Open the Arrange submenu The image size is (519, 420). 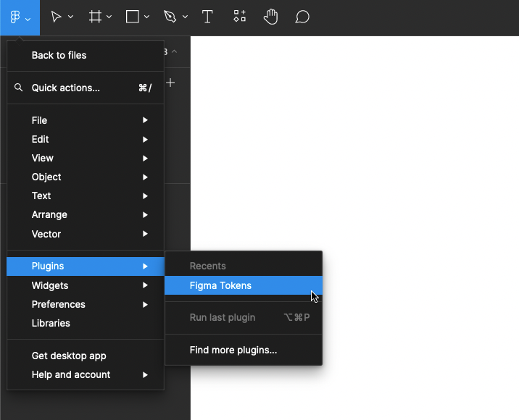[86, 214]
